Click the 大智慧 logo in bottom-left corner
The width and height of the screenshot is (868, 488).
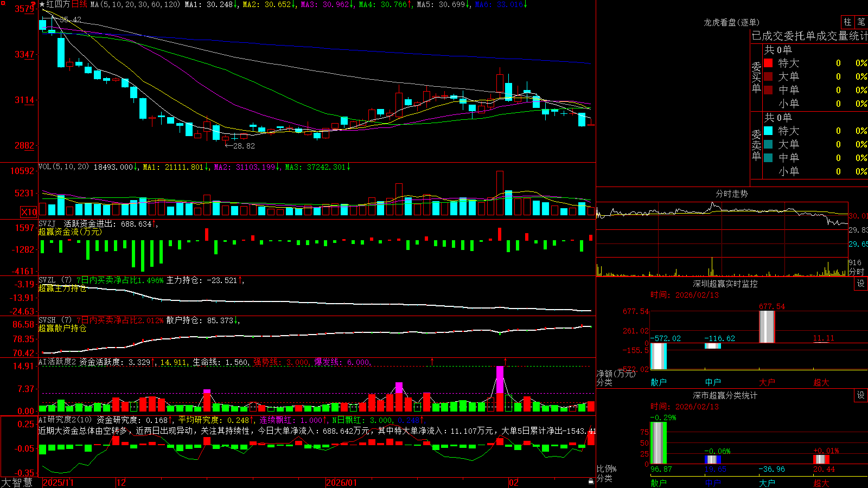[17, 483]
